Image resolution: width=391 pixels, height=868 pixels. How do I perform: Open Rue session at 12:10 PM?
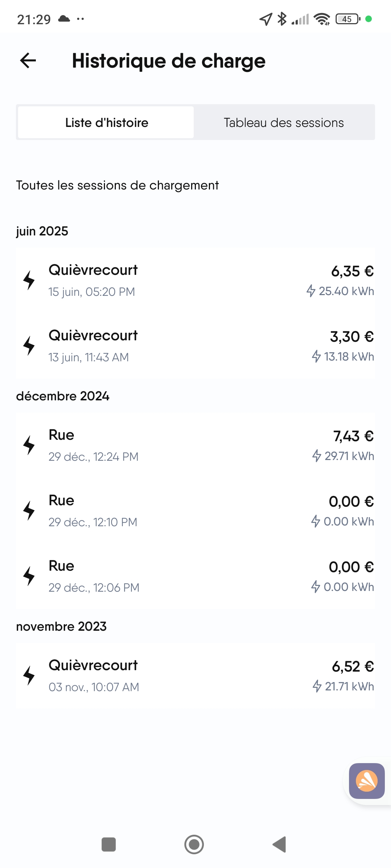pos(195,511)
